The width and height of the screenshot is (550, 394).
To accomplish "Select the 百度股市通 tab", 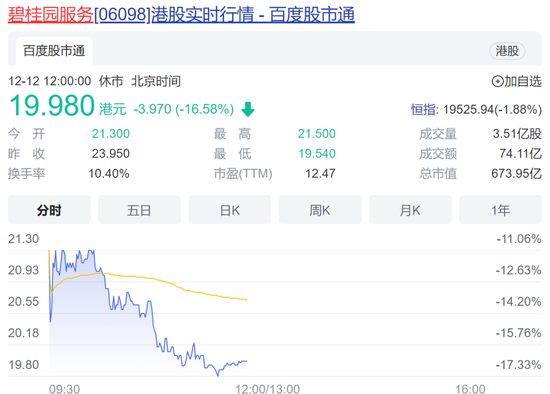I will coord(54,51).
